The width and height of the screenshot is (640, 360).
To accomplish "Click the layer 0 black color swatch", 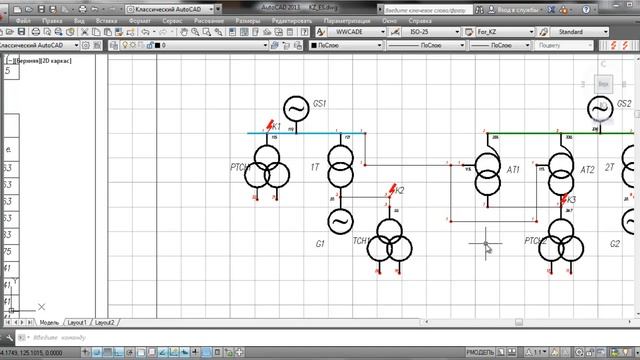I will 157,45.
